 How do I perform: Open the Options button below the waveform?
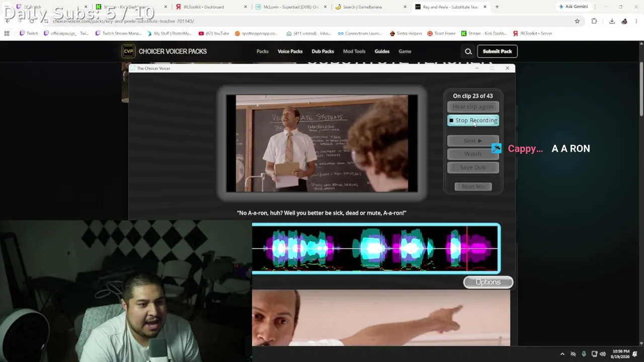click(488, 282)
